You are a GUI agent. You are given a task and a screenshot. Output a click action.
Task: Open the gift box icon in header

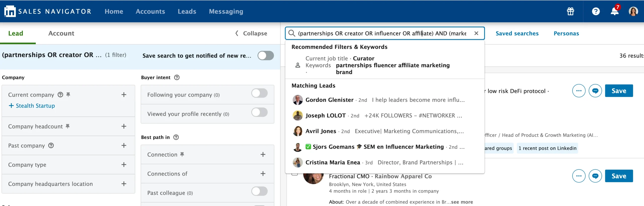click(x=571, y=11)
